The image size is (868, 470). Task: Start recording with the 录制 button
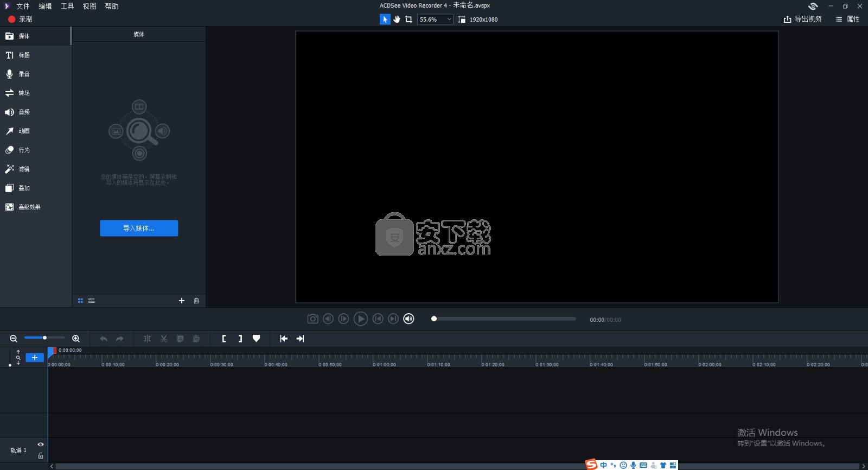click(x=20, y=19)
